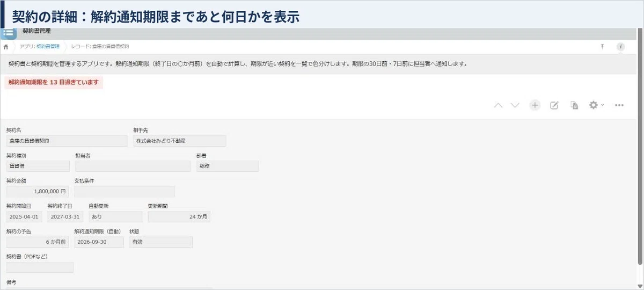Click the 備考 field label
Viewport: 644px width, 290px height.
[11, 281]
